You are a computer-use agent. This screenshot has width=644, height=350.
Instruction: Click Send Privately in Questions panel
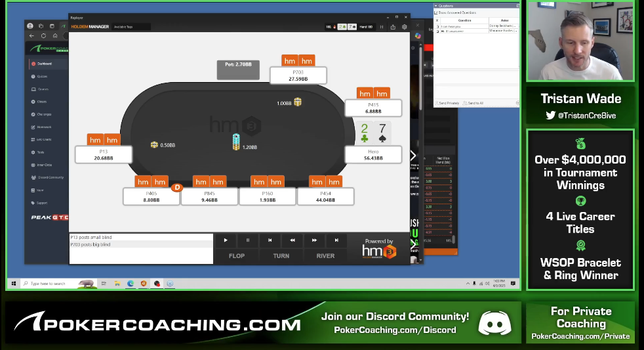tap(447, 103)
